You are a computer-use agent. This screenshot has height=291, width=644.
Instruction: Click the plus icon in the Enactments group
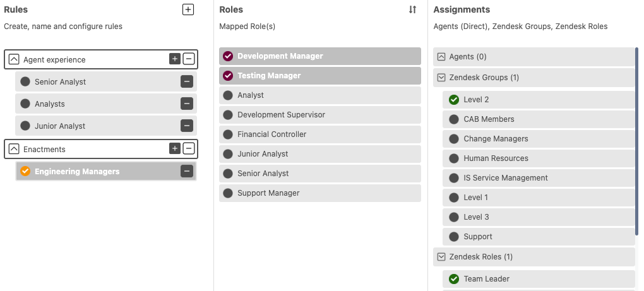coord(174,148)
